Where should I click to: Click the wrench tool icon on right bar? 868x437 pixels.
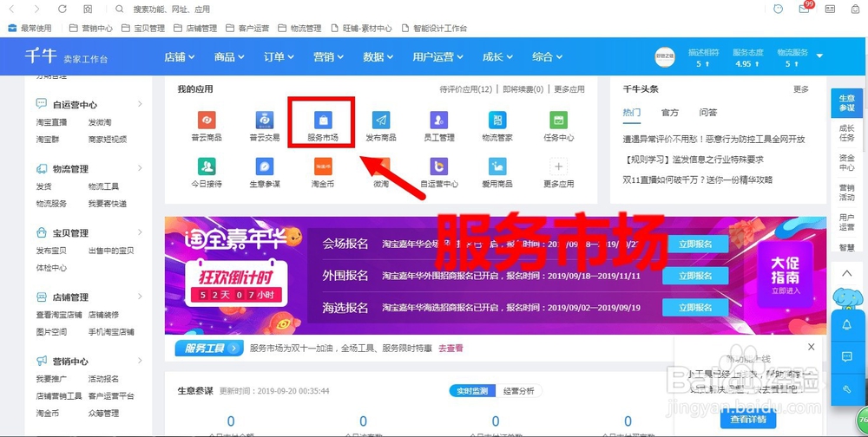pyautogui.click(x=846, y=389)
